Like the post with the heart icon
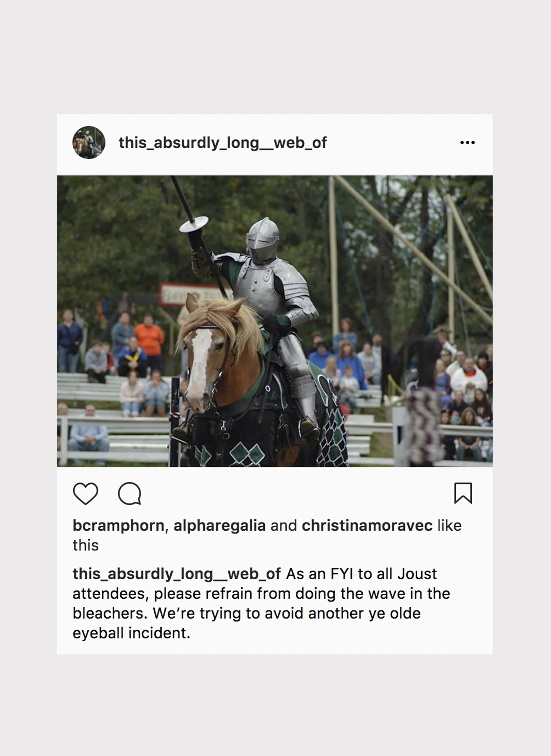 pos(85,493)
